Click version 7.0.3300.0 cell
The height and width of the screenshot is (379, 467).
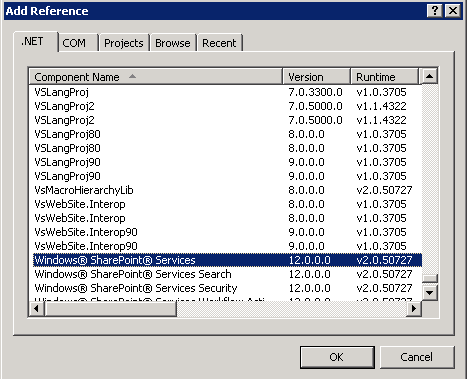pos(315,92)
